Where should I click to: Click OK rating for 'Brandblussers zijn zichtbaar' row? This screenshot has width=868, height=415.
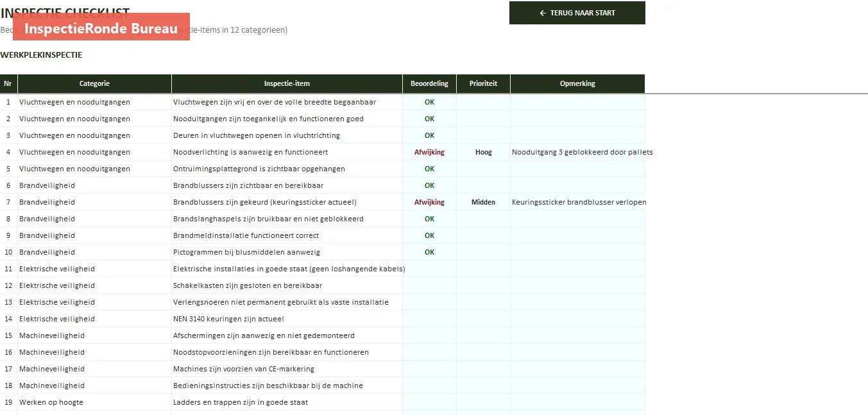pos(429,185)
